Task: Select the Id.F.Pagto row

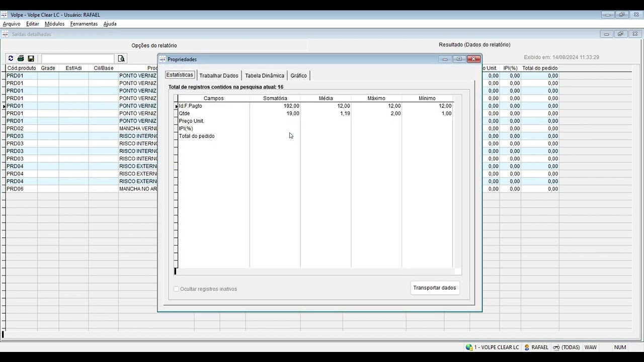Action: tap(315, 106)
